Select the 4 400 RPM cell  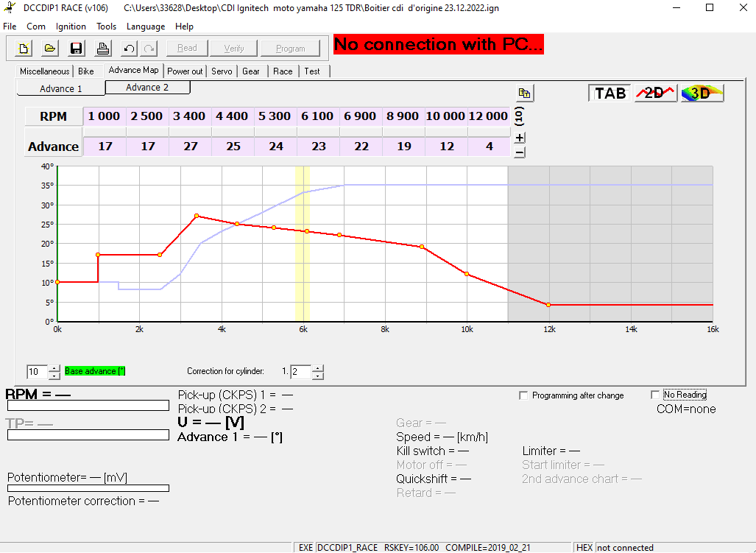coord(232,116)
